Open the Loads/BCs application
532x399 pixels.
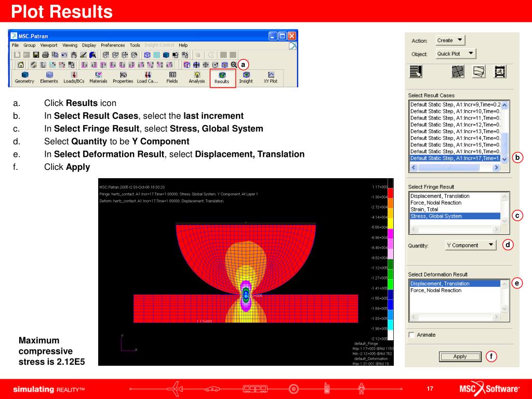click(74, 78)
